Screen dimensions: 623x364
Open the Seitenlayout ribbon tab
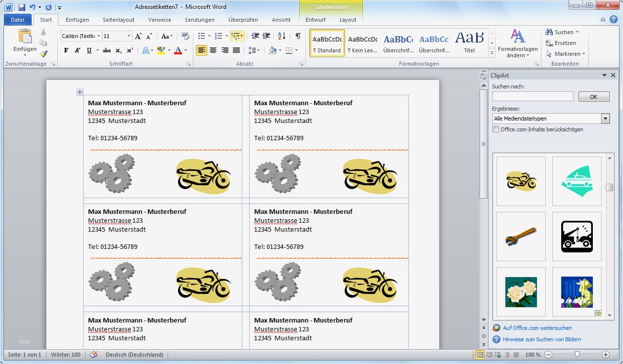(119, 20)
